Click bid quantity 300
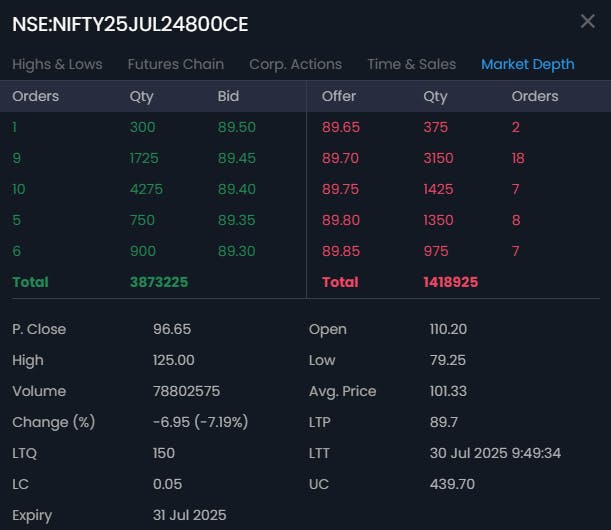Viewport: 611px width, 530px height. [143, 127]
